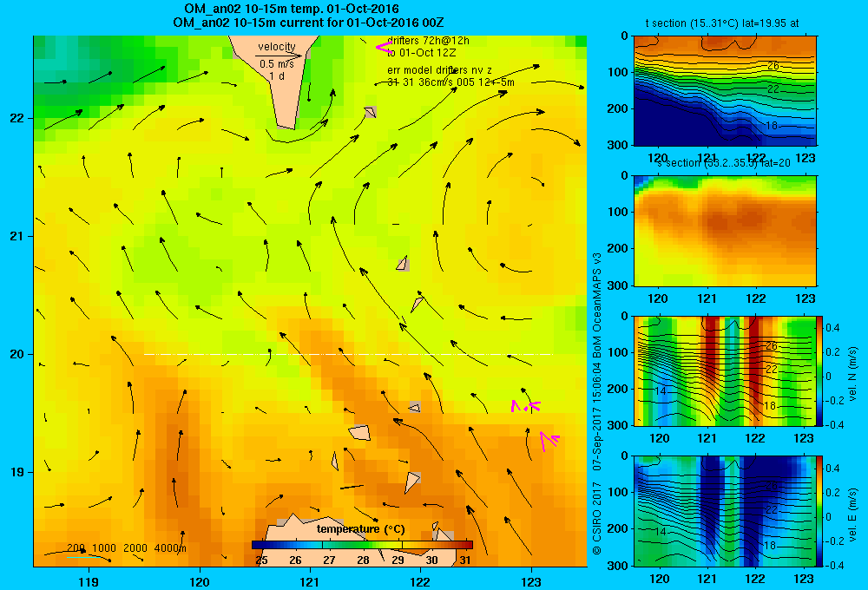Click the '1 d' text in velocity legend
868x590 pixels.
[277, 76]
